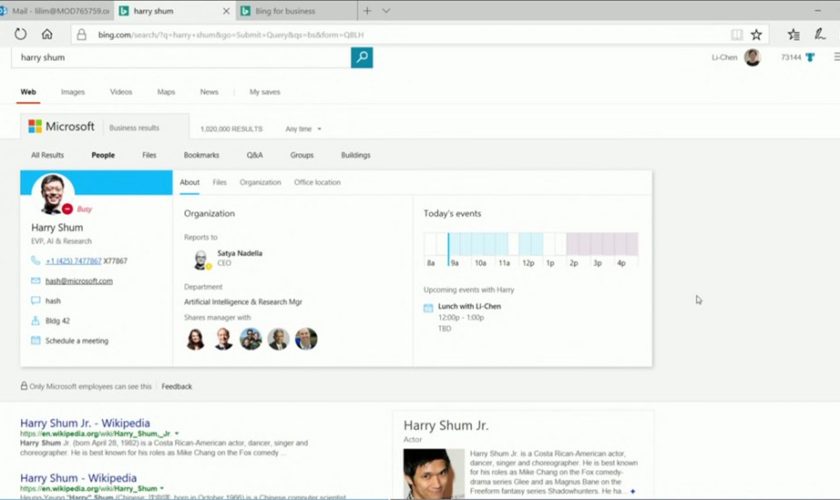840x500 pixels.
Task: Switch to the Images search tab
Action: coord(73,92)
